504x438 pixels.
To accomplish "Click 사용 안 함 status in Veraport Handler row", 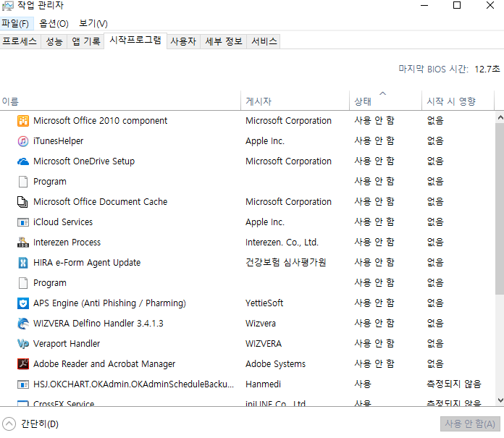I will pyautogui.click(x=374, y=344).
